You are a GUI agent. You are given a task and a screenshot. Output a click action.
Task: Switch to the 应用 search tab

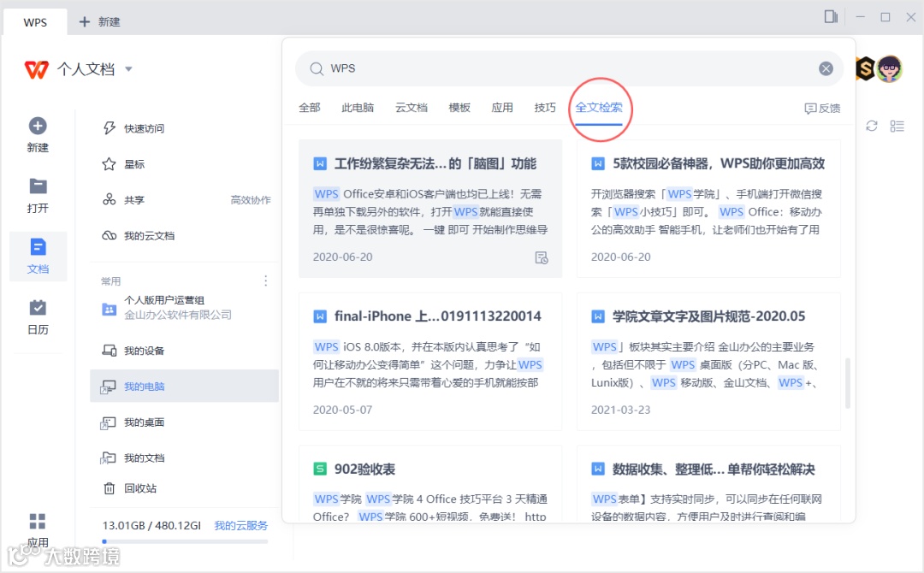(502, 108)
